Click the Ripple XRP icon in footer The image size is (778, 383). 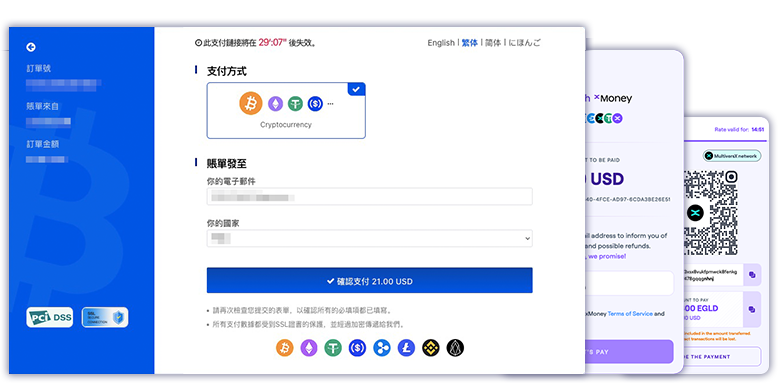382,348
